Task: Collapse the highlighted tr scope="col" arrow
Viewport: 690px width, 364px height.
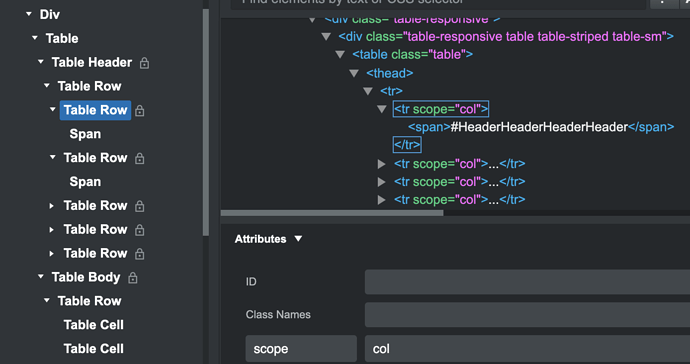Action: [x=382, y=109]
